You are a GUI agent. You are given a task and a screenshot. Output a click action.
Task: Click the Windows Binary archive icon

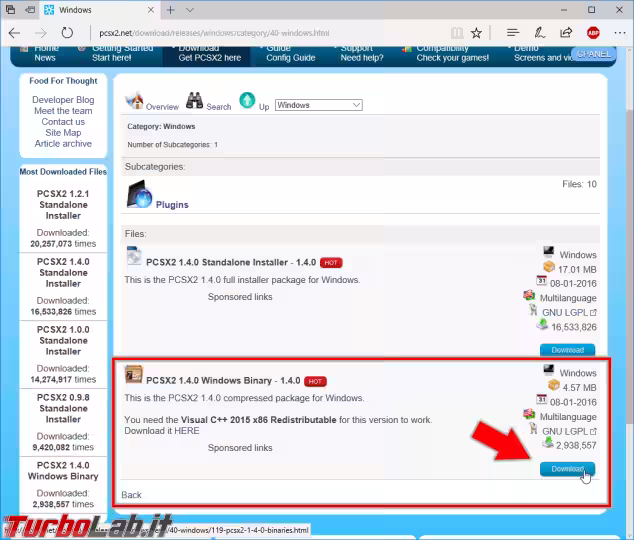[x=134, y=374]
